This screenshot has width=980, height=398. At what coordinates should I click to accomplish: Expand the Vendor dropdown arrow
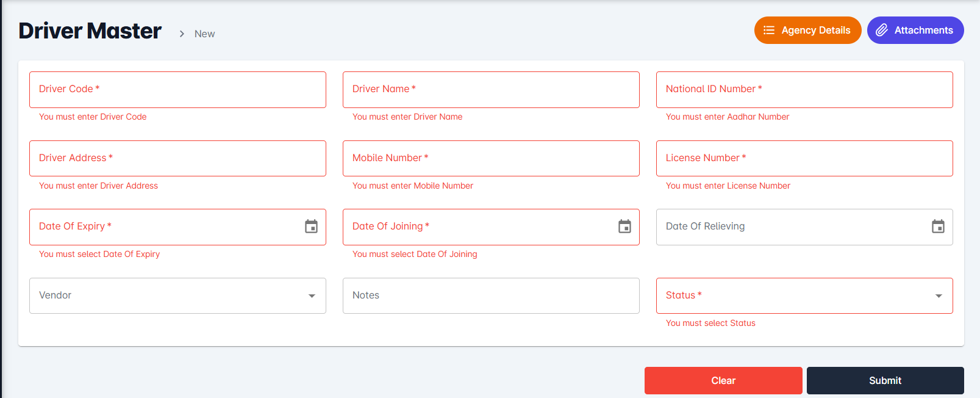point(312,295)
